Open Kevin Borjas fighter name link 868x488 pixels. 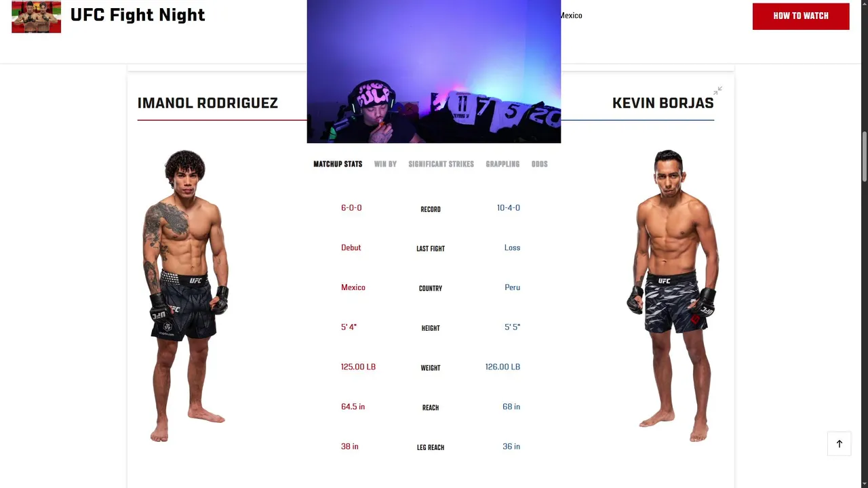pyautogui.click(x=663, y=103)
